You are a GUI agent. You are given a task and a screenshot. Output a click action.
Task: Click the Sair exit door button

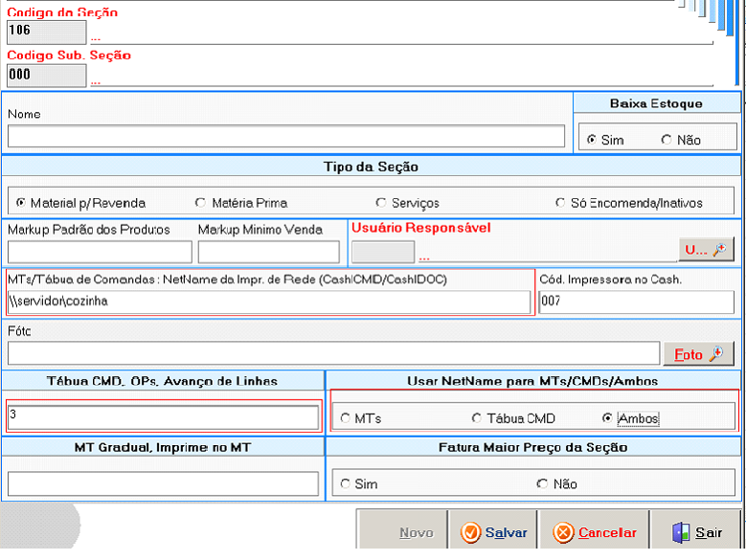[696, 532]
